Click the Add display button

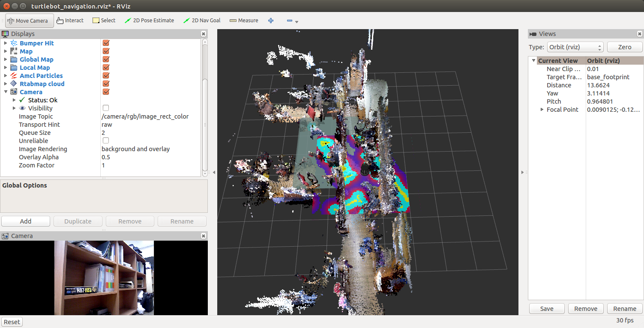(26, 221)
